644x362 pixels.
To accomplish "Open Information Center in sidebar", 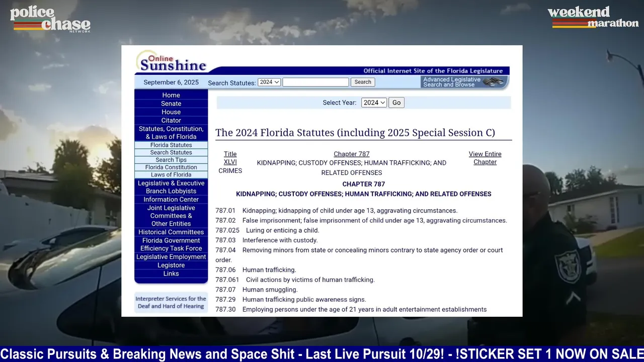I will [x=171, y=200].
